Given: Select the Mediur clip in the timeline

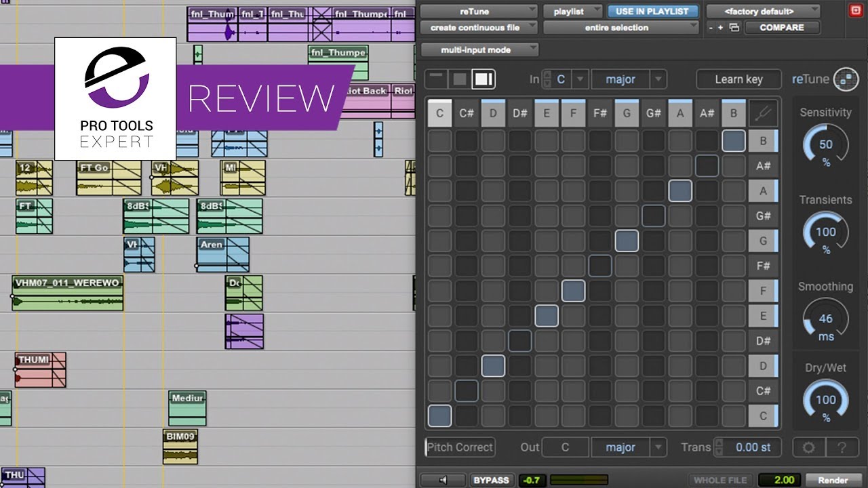Looking at the screenshot, I should [x=187, y=408].
